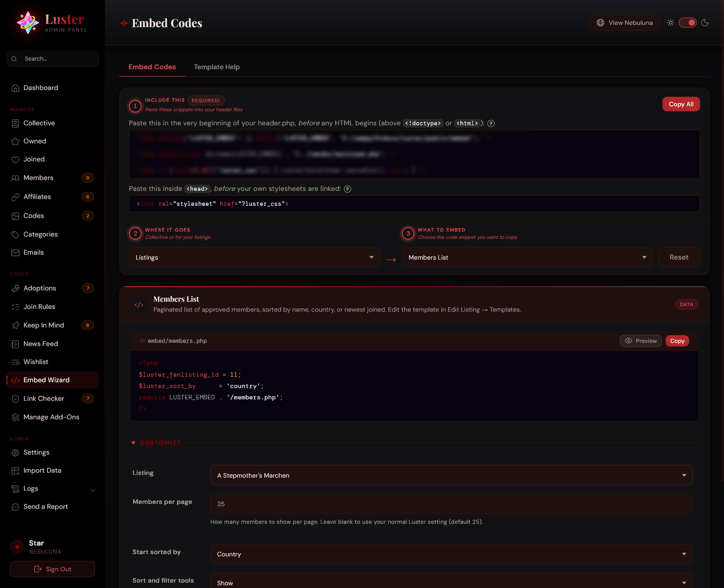This screenshot has width=724, height=588.
Task: Open Embed Wizard in sidebar
Action: tap(52, 380)
